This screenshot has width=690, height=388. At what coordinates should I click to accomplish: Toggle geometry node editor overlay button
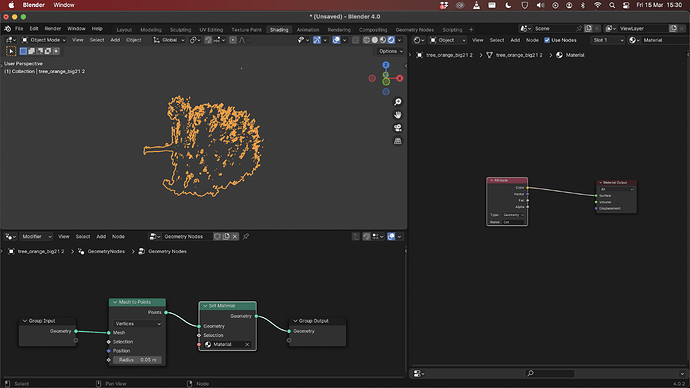(x=391, y=237)
